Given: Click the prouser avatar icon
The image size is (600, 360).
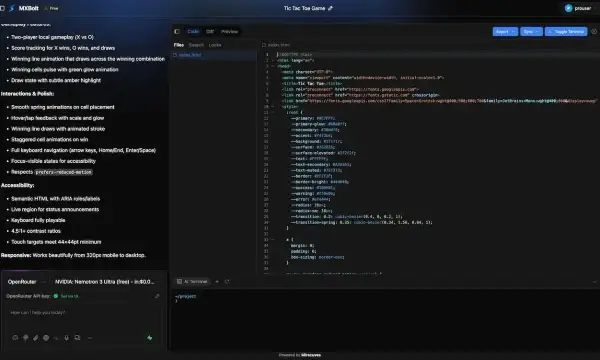Looking at the screenshot, I should point(568,8).
